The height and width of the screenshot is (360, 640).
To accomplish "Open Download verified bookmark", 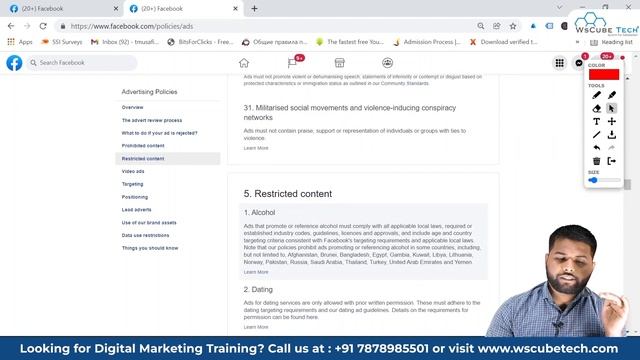I will point(503,42).
